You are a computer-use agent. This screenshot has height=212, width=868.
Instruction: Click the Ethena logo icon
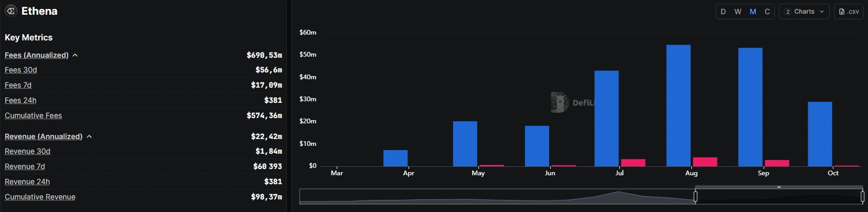(x=11, y=11)
